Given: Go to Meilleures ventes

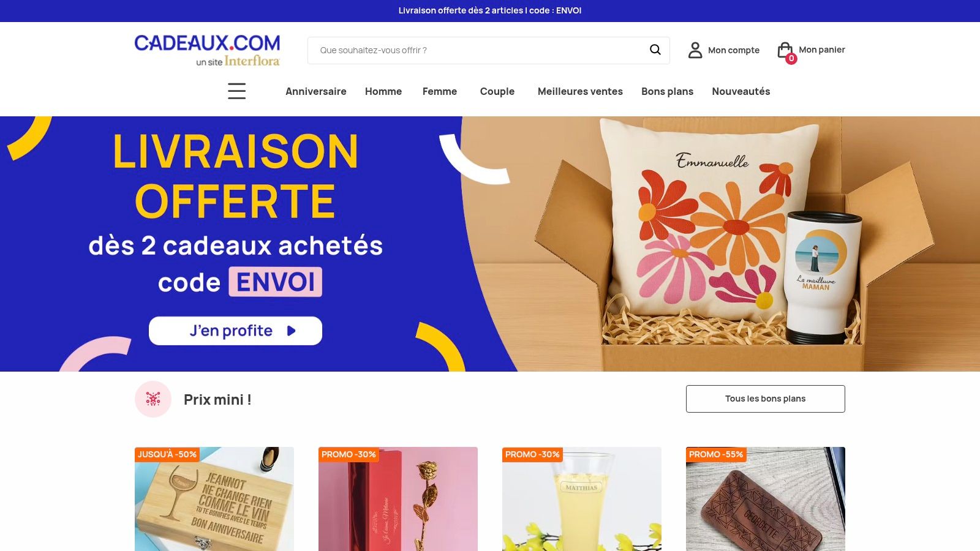Looking at the screenshot, I should point(580,91).
